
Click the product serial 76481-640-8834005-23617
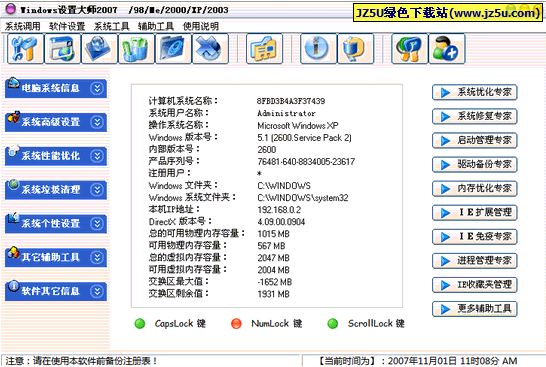tap(306, 162)
